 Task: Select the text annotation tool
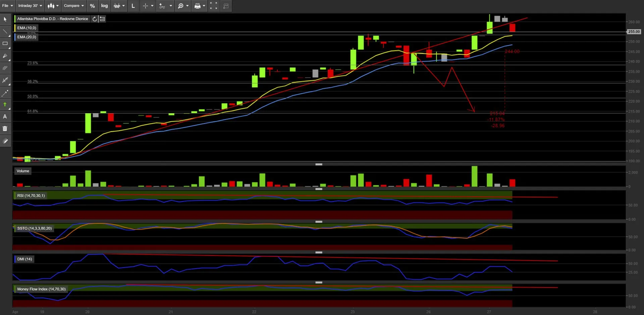tap(5, 117)
